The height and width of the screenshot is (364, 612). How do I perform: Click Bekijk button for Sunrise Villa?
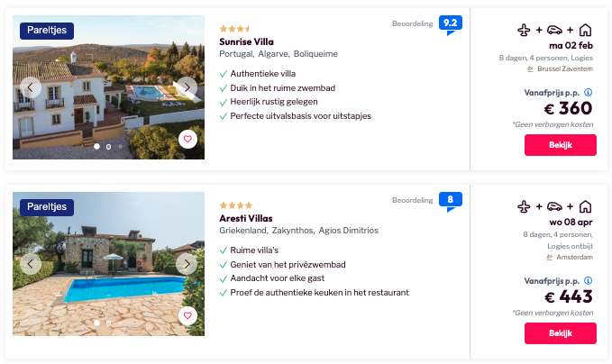point(560,145)
